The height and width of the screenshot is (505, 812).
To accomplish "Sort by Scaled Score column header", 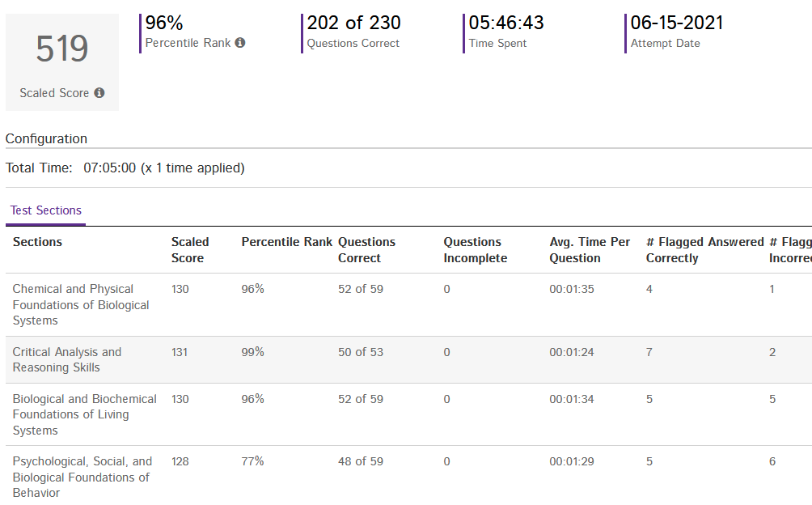I will (x=190, y=249).
